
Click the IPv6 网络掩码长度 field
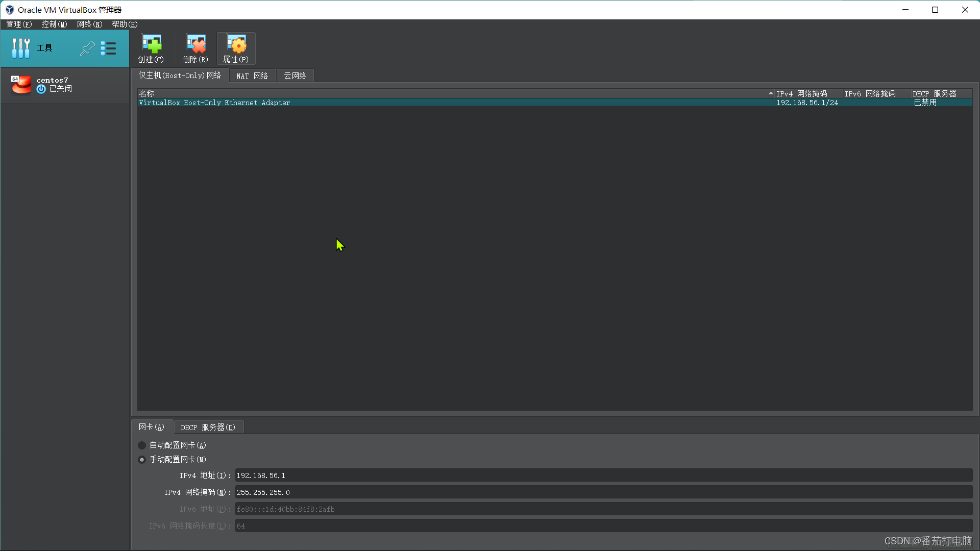pos(604,526)
